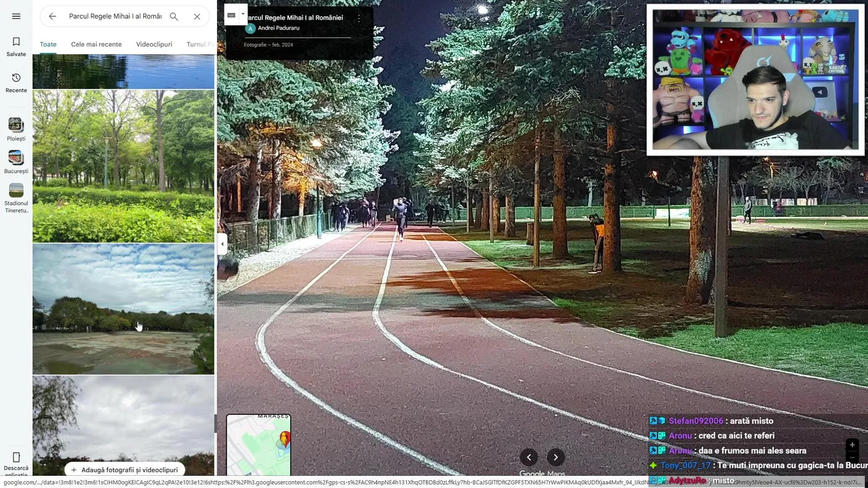Click the Fotografie – feb. 2024 caption
The width and height of the screenshot is (868, 488).
(x=269, y=45)
